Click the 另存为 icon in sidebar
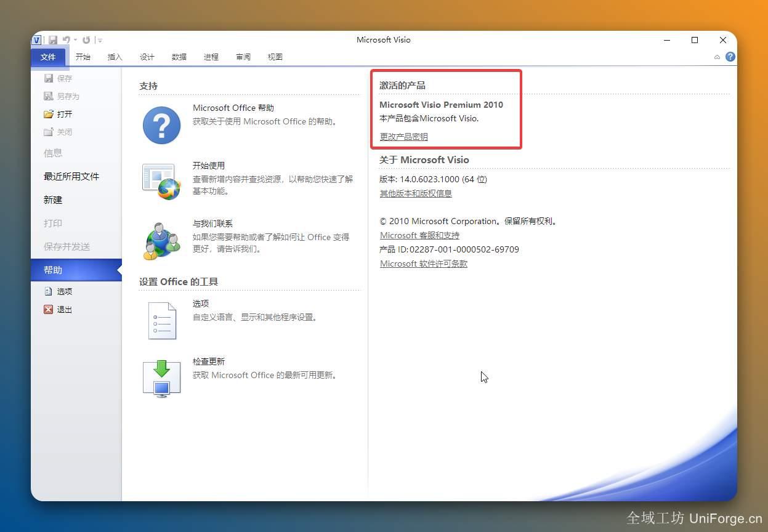 pyautogui.click(x=49, y=96)
